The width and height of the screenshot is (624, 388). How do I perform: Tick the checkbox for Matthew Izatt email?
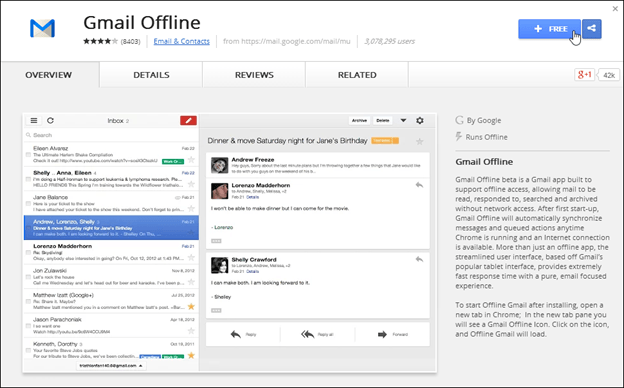coord(28,301)
